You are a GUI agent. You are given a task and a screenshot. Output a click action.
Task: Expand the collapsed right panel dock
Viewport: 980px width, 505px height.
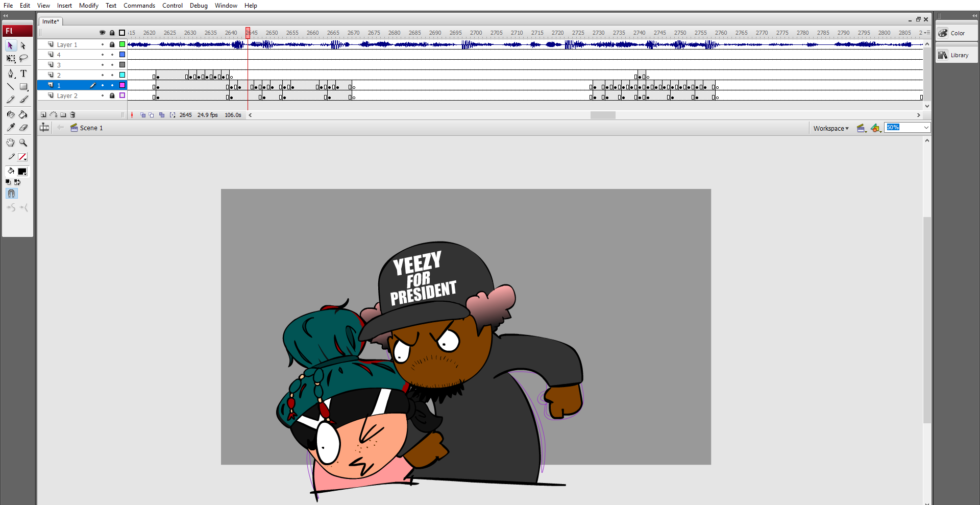[974, 16]
